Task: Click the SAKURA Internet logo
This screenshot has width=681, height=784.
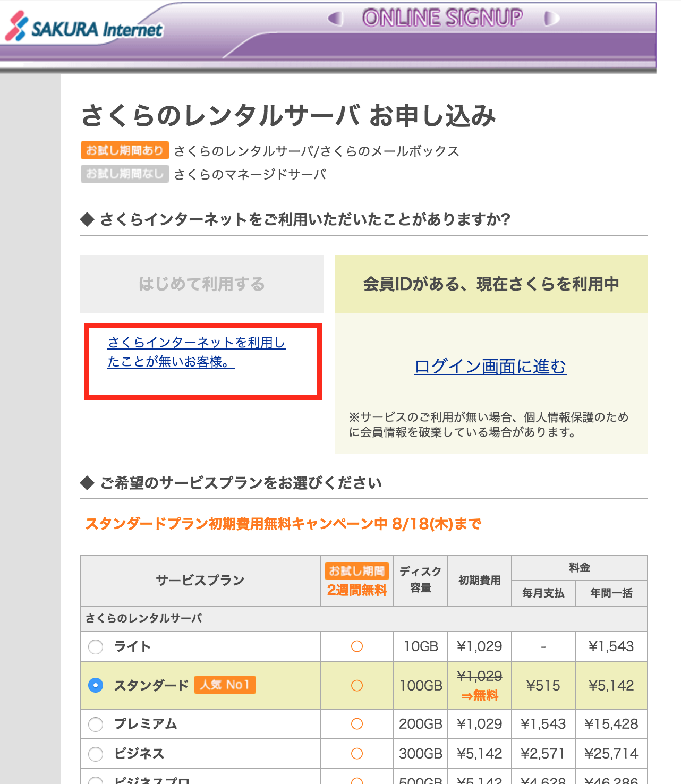Action: (x=84, y=27)
